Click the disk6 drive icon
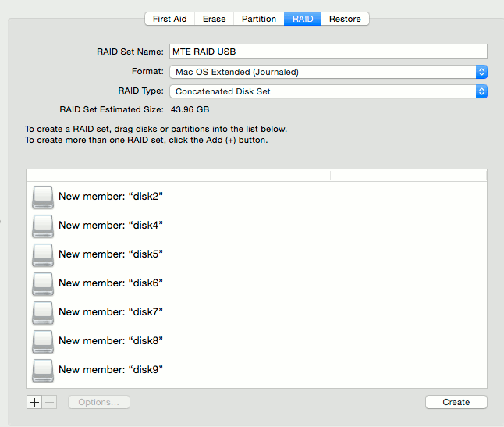 click(42, 283)
